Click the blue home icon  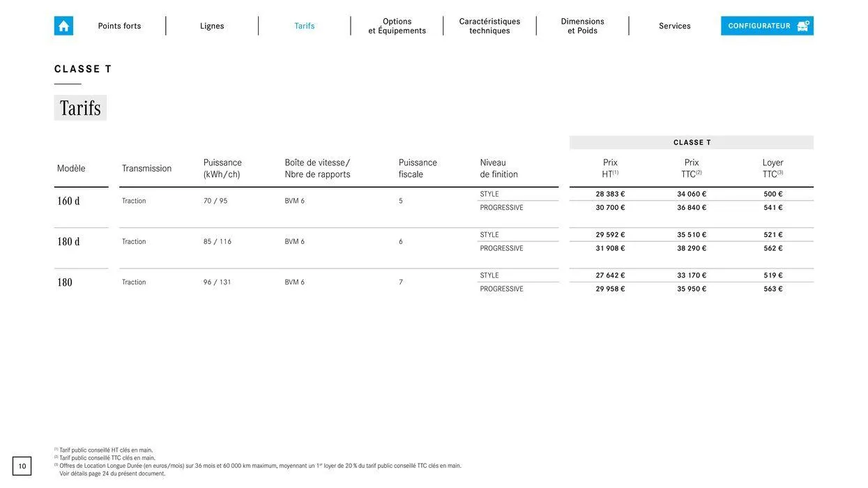tap(63, 26)
